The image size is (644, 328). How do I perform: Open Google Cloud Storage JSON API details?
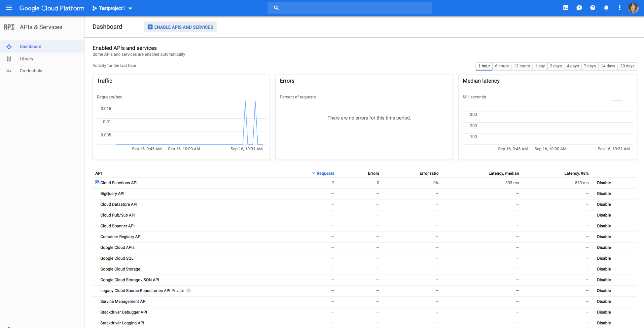click(x=130, y=280)
